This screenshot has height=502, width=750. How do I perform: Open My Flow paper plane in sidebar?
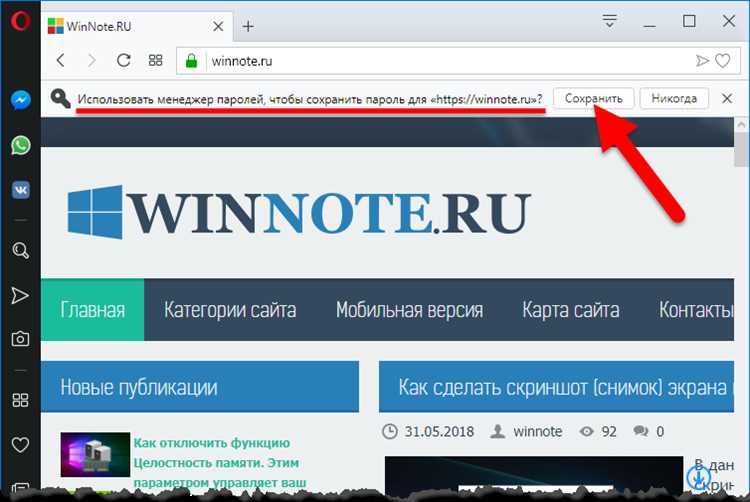click(20, 295)
